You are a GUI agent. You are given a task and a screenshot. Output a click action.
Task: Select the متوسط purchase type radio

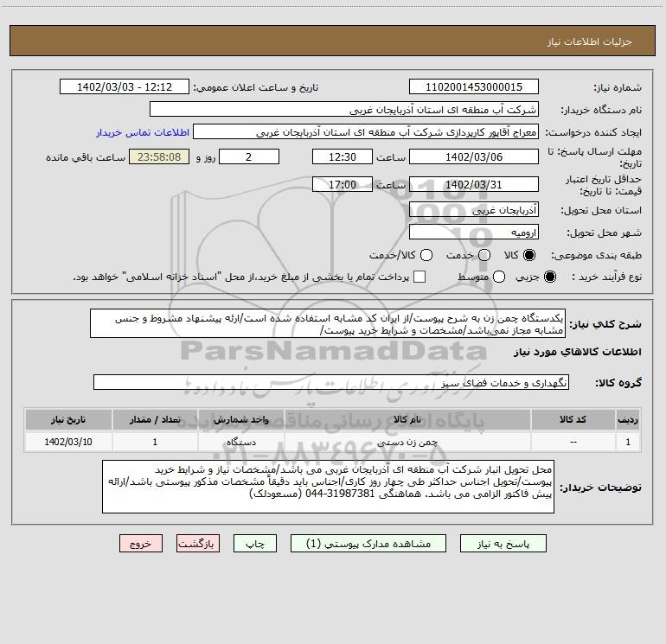[499, 277]
